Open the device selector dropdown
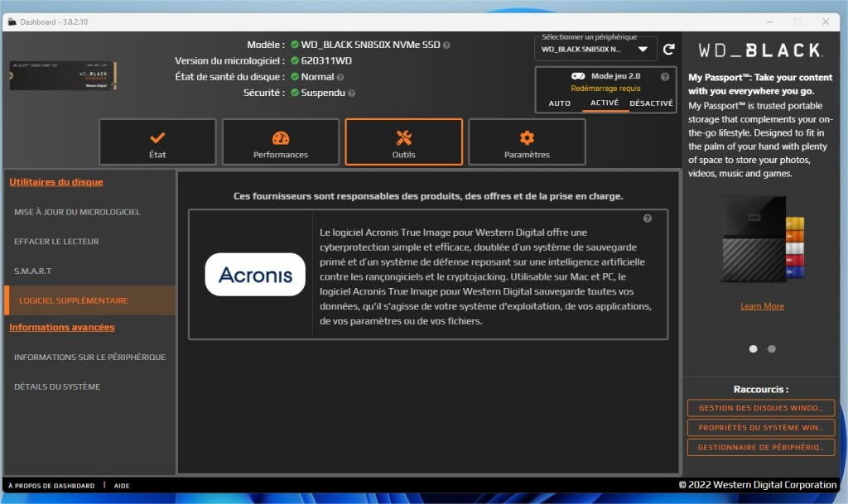Screen dimensions: 848x504 595,49
